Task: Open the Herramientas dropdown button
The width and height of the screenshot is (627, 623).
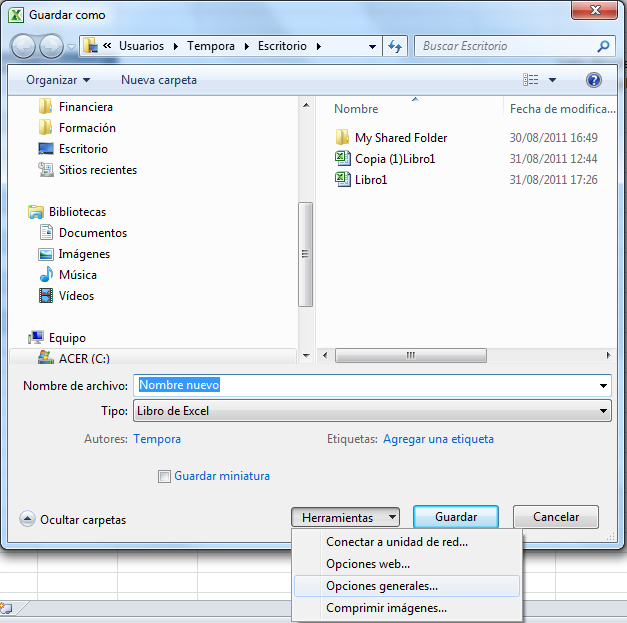Action: (x=345, y=517)
